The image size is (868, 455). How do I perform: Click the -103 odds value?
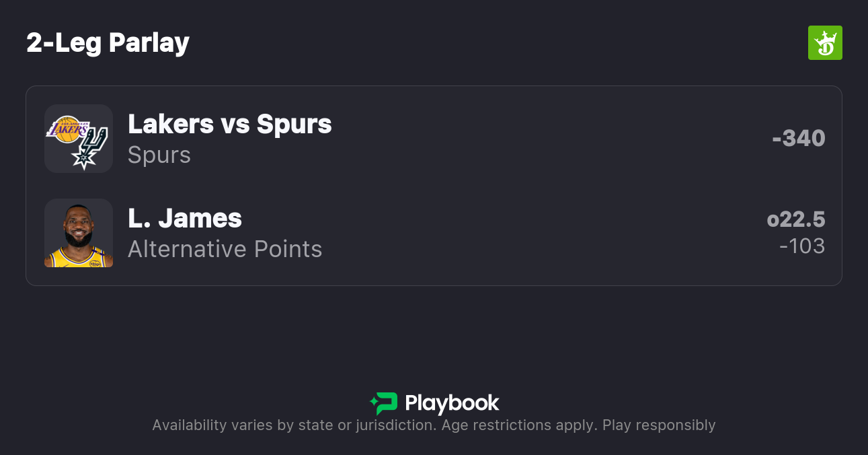802,246
